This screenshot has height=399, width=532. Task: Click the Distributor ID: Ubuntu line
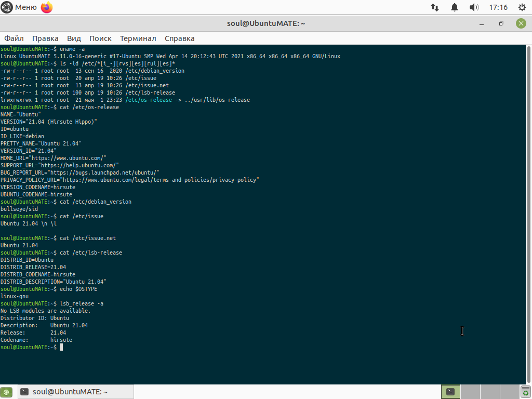click(35, 318)
